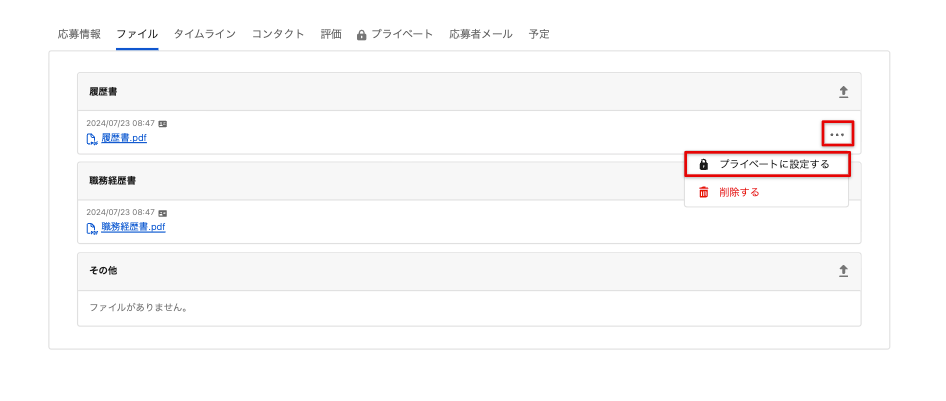
Task: Go to the 評価 tab
Action: click(x=331, y=34)
